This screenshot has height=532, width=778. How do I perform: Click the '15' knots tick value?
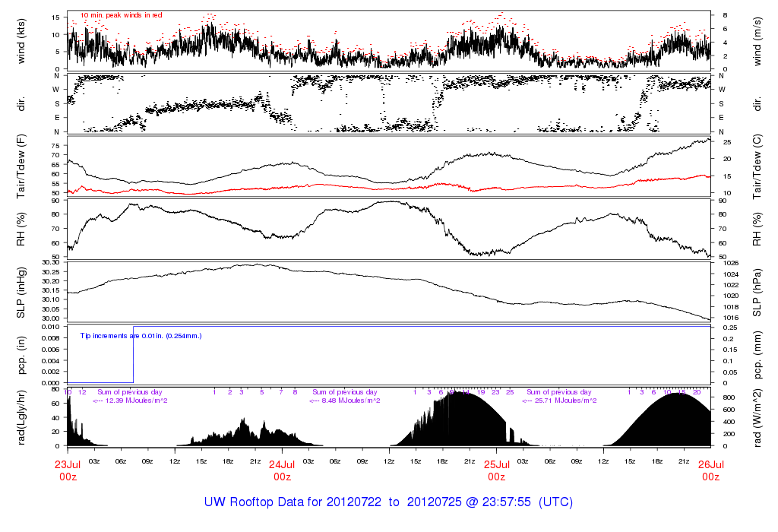point(55,17)
